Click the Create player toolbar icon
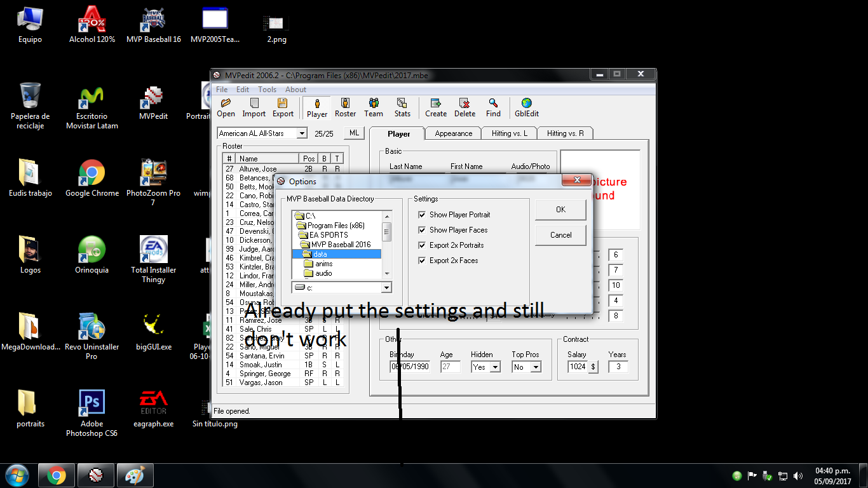Image resolution: width=868 pixels, height=488 pixels. point(436,107)
